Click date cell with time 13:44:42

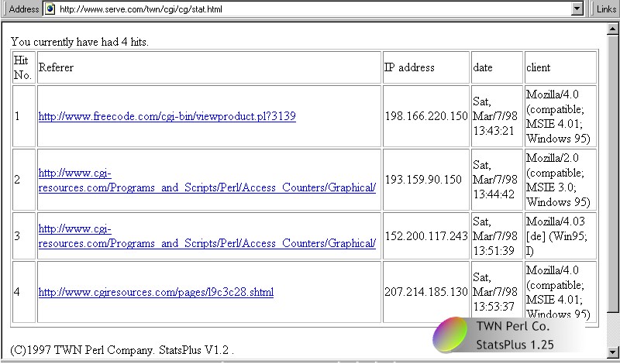pyautogui.click(x=497, y=180)
